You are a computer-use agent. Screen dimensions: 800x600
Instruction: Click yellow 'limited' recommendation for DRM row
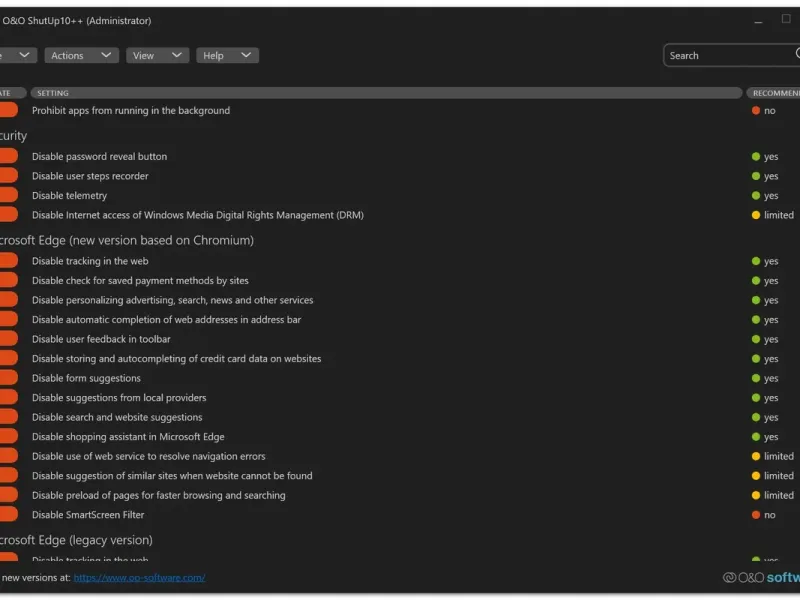pyautogui.click(x=773, y=215)
